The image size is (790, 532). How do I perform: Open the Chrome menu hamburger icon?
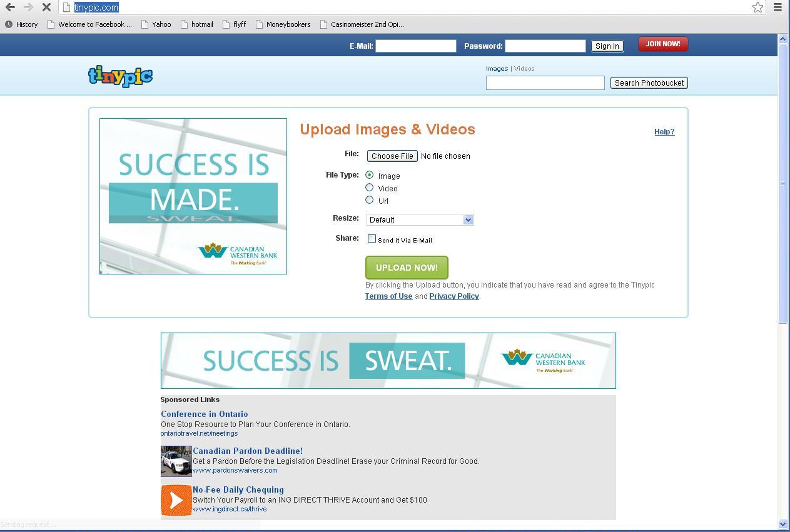[x=778, y=8]
